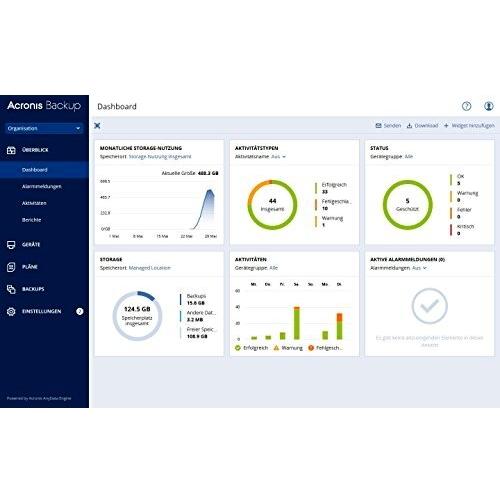
Task: Select Dashboard in the sidebar
Action: point(44,170)
